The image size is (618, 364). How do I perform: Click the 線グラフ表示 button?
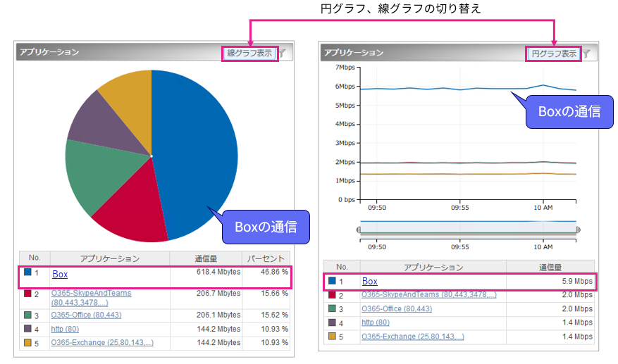tap(249, 53)
